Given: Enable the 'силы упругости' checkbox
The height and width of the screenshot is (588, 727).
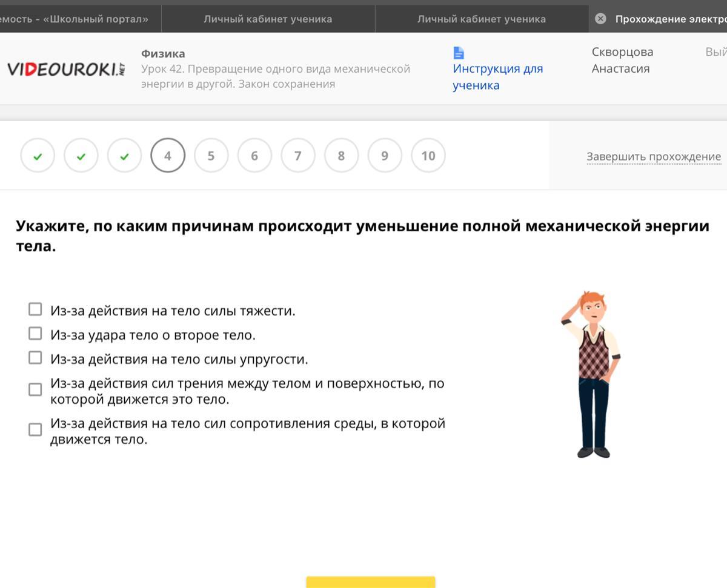Looking at the screenshot, I should 35,358.
